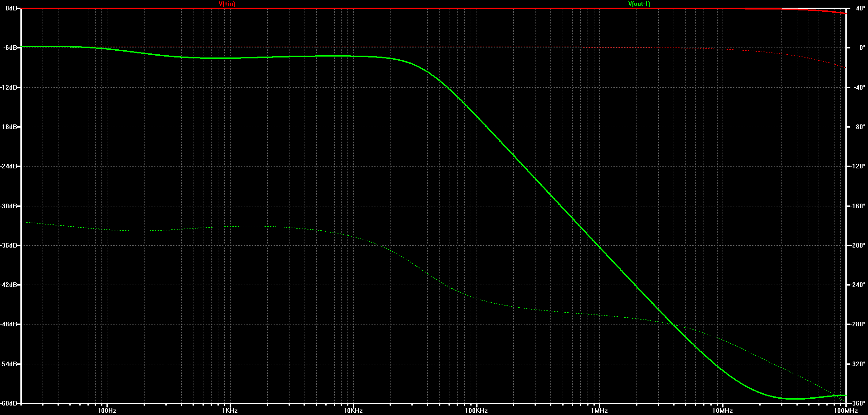
Task: Click the -280° phase axis label
Action: (858, 324)
